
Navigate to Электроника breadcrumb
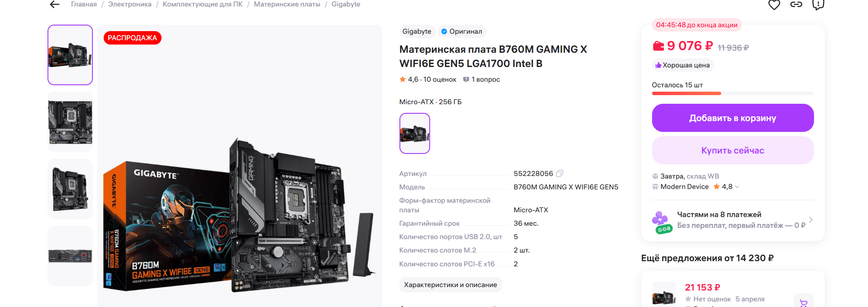tap(130, 4)
